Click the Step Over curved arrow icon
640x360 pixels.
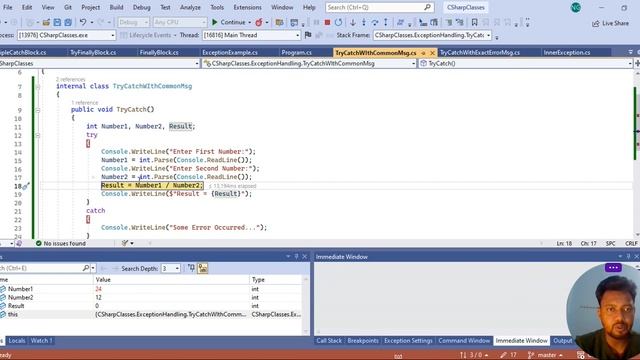[x=374, y=22]
